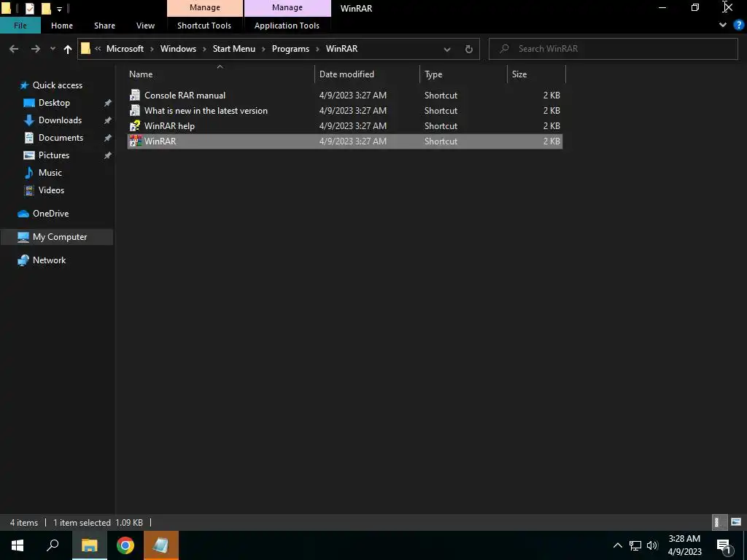Open the WinRAR help shortcut icon
747x560 pixels.
point(135,125)
